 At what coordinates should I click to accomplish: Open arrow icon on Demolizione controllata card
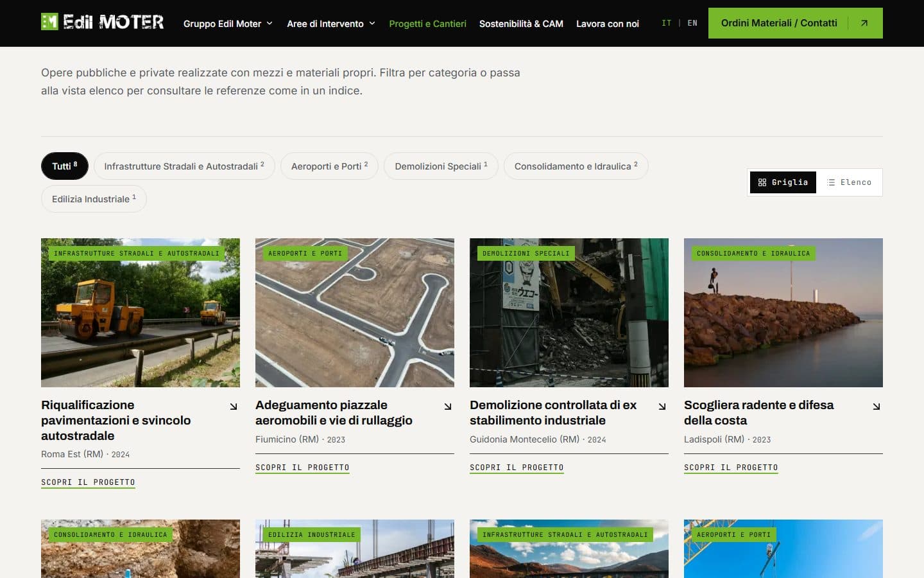(662, 407)
